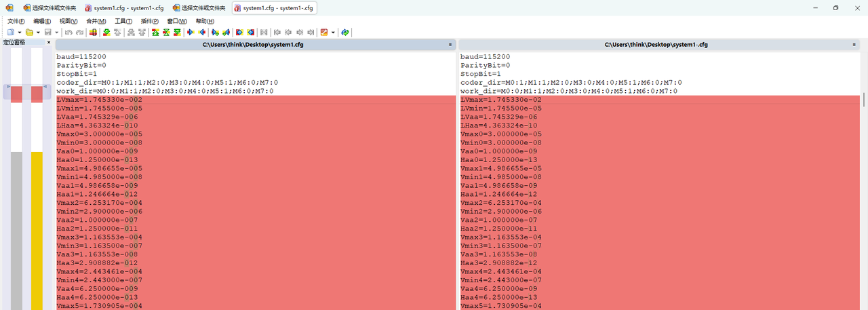
Task: Open the 编辑(E) menu
Action: click(42, 21)
